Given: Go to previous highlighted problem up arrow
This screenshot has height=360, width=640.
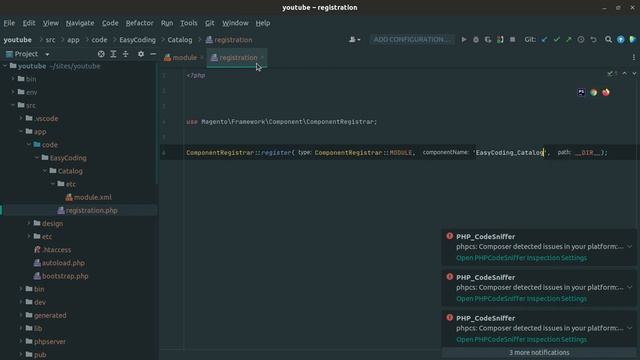Looking at the screenshot, I should click(624, 73).
